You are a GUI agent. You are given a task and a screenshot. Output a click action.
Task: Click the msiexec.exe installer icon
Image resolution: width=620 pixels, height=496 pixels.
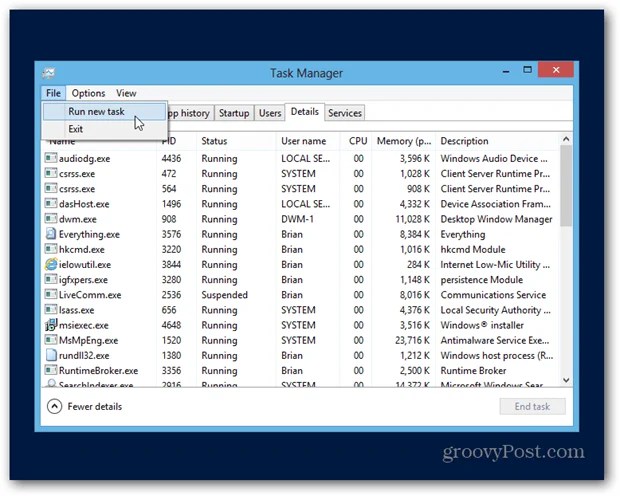click(x=51, y=325)
